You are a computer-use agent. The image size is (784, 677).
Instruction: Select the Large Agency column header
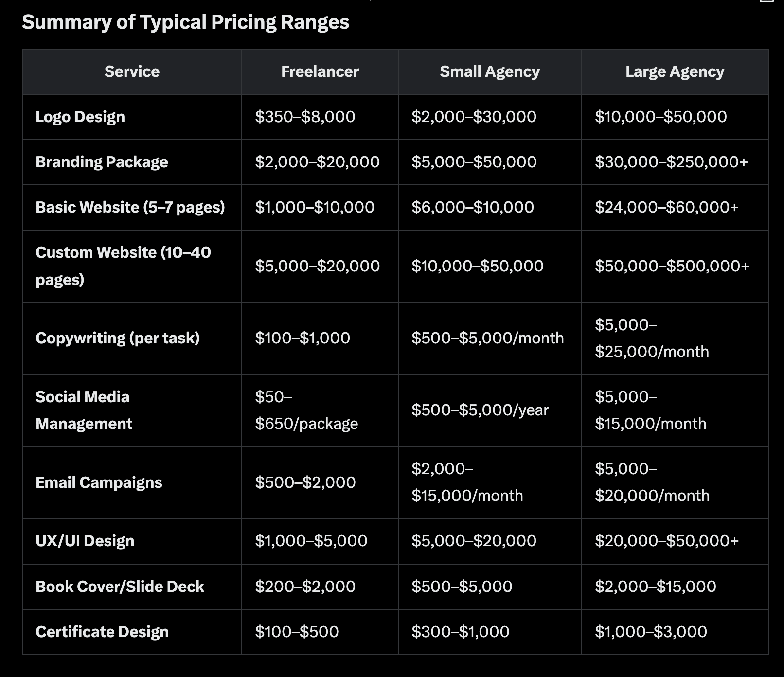(x=675, y=72)
